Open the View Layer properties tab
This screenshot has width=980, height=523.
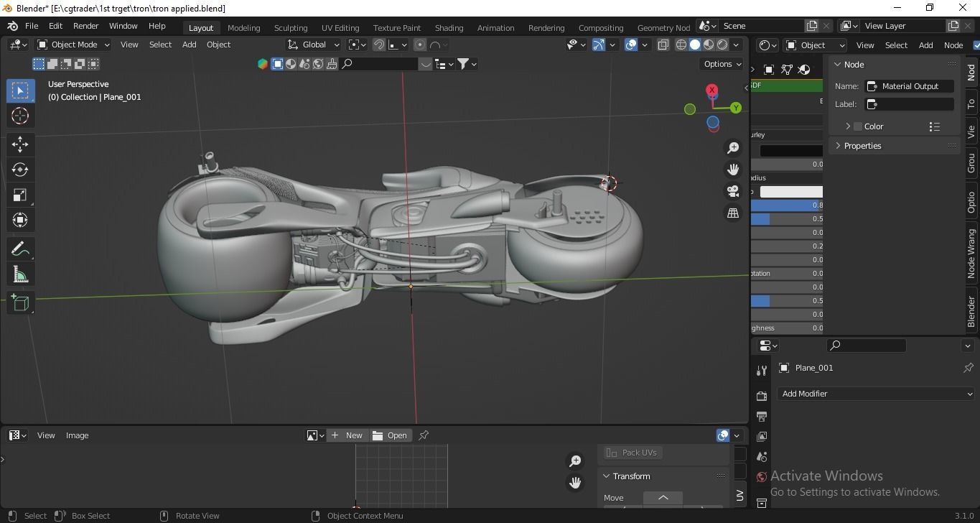(x=762, y=436)
